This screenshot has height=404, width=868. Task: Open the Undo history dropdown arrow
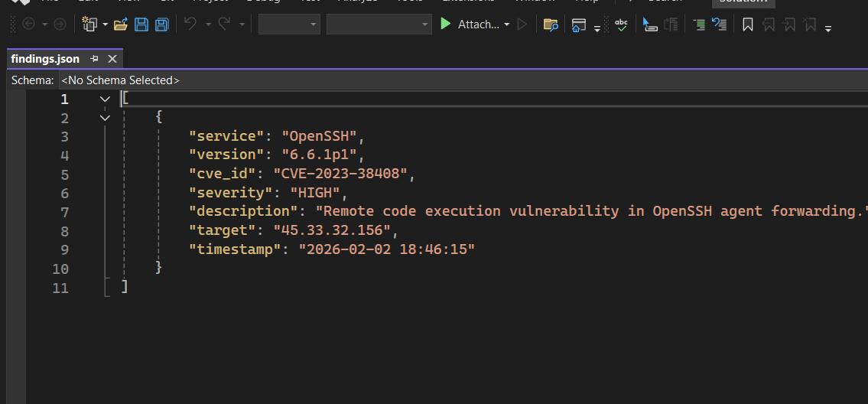(x=208, y=24)
